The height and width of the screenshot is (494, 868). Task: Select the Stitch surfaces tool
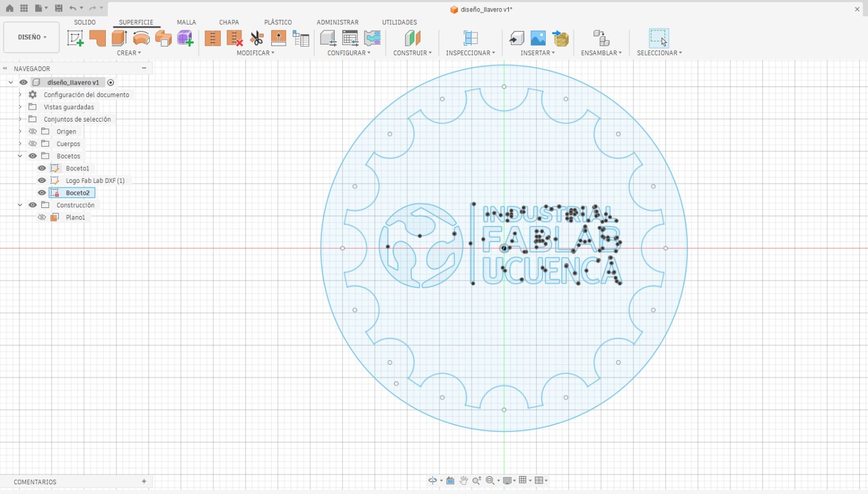(x=213, y=38)
